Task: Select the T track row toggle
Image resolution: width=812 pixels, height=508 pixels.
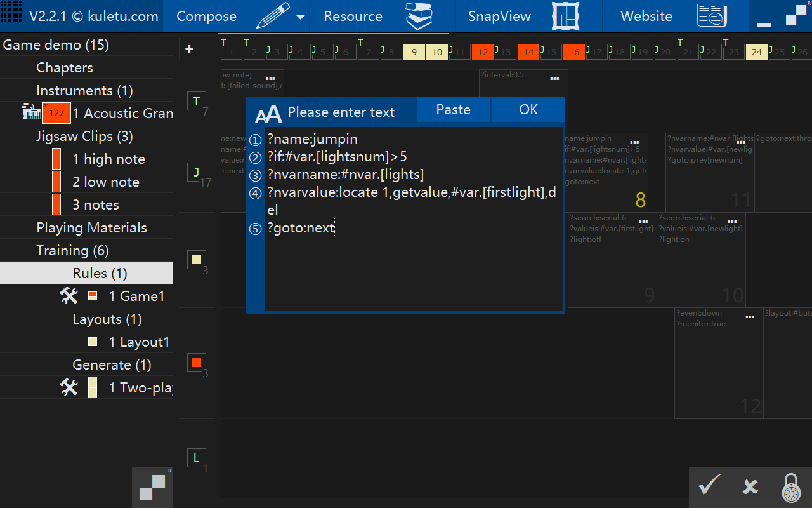Action: [x=196, y=100]
